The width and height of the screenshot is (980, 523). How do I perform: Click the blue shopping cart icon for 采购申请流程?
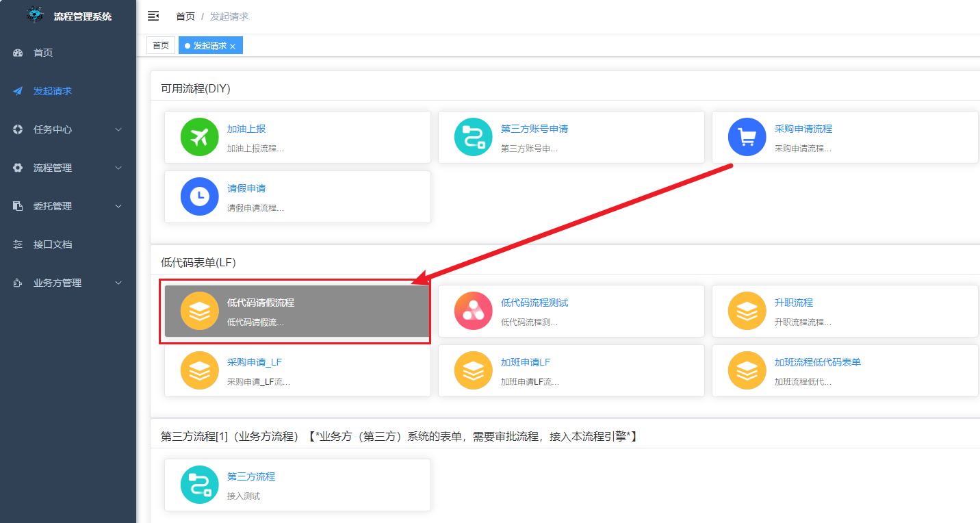(747, 137)
